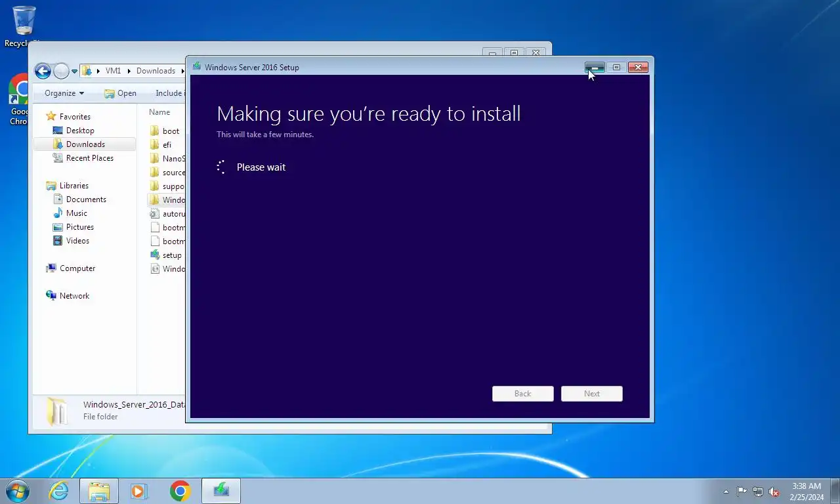840x504 pixels.
Task: Minimize the Windows Server 2016 Setup window
Action: tap(595, 67)
